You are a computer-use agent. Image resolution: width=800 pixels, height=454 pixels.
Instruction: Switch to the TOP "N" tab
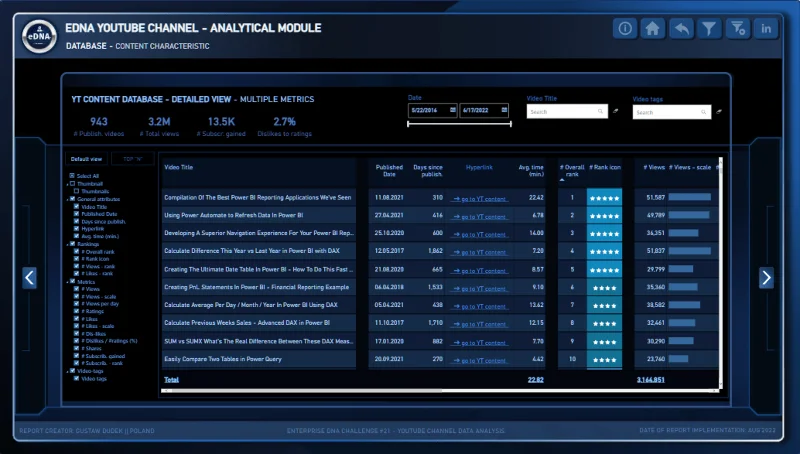click(x=133, y=159)
